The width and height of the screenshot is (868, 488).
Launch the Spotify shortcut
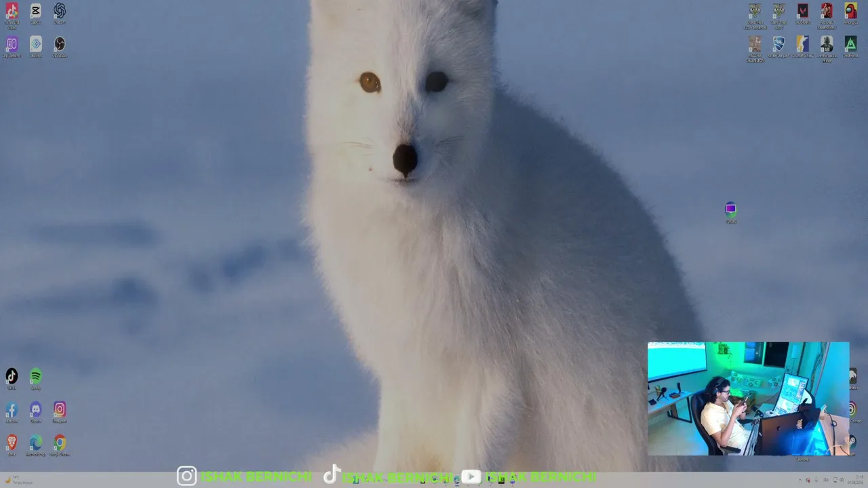[36, 379]
